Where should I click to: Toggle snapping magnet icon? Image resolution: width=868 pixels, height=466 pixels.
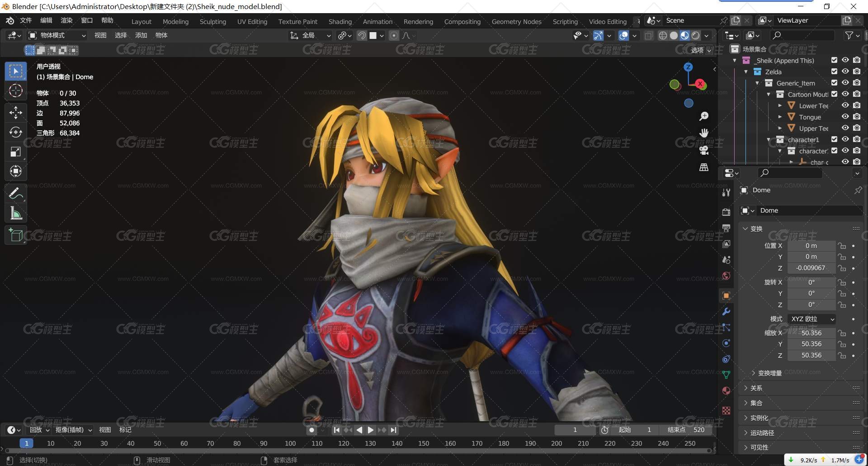362,35
